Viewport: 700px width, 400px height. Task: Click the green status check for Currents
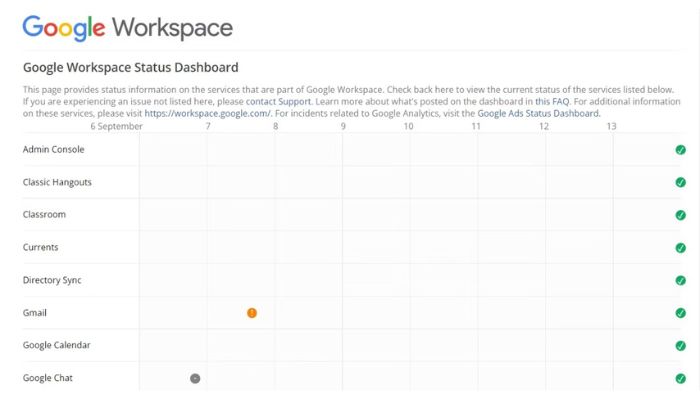coord(680,248)
